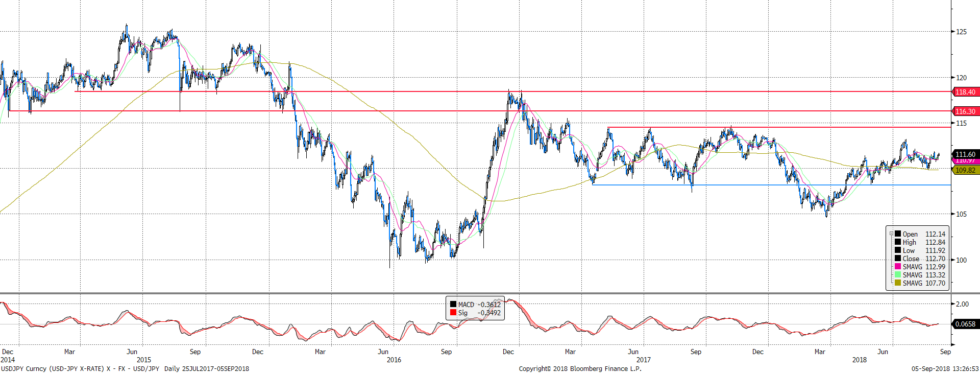
Task: Click the black 111.60 last price tag
Action: [x=966, y=154]
